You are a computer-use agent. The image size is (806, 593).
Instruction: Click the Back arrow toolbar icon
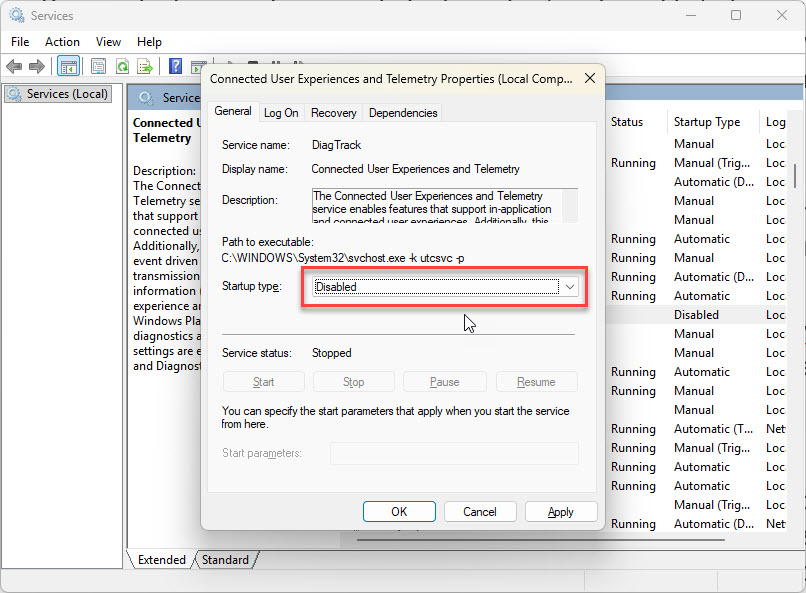(x=14, y=66)
